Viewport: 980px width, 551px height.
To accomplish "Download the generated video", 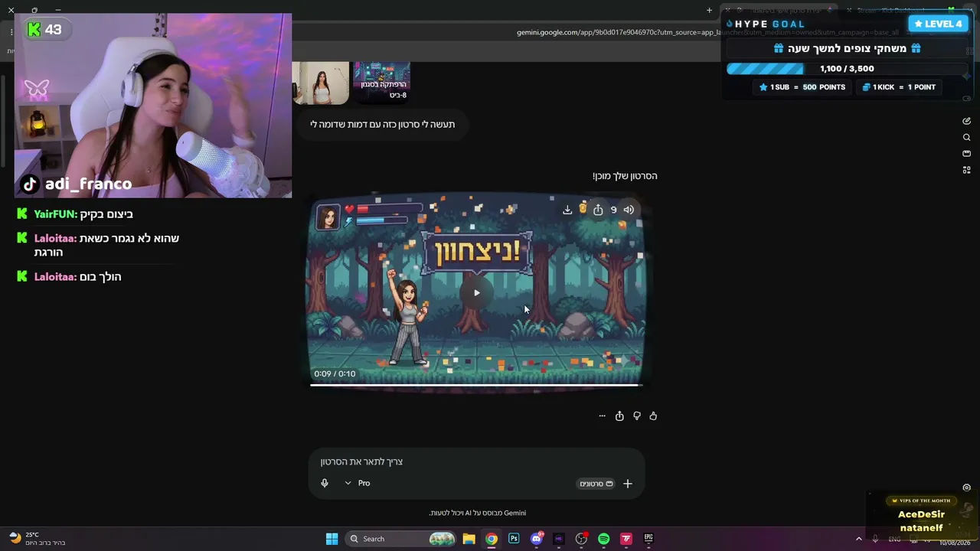I will click(x=567, y=210).
